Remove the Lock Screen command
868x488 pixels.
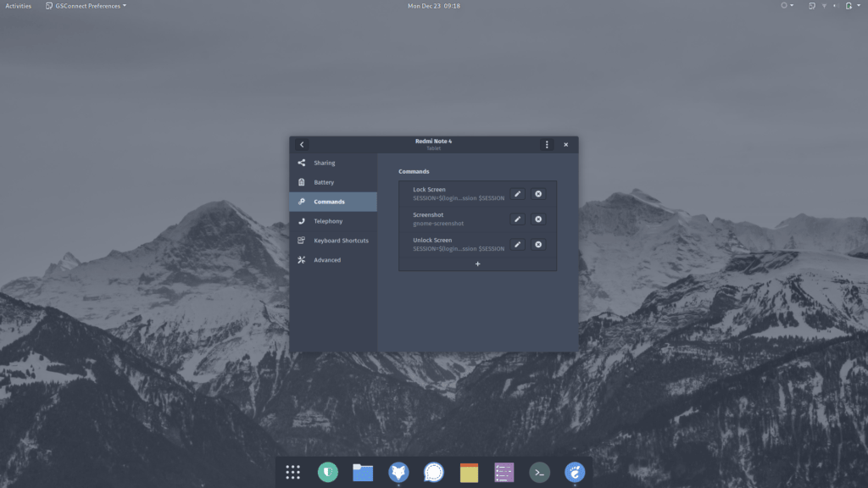[x=538, y=194]
